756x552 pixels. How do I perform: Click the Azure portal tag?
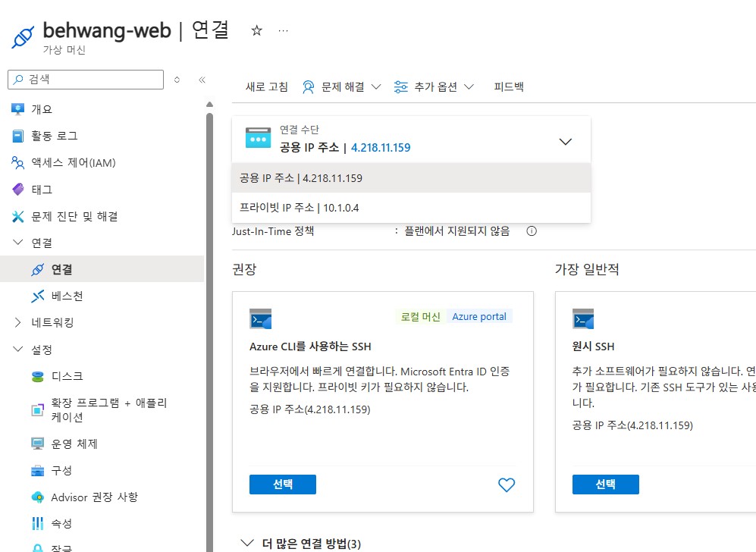click(479, 317)
